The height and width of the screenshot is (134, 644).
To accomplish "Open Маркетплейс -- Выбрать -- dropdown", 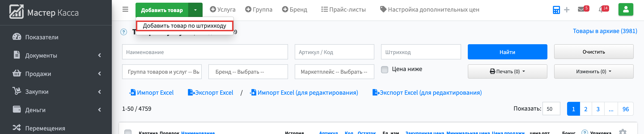I will 335,72.
